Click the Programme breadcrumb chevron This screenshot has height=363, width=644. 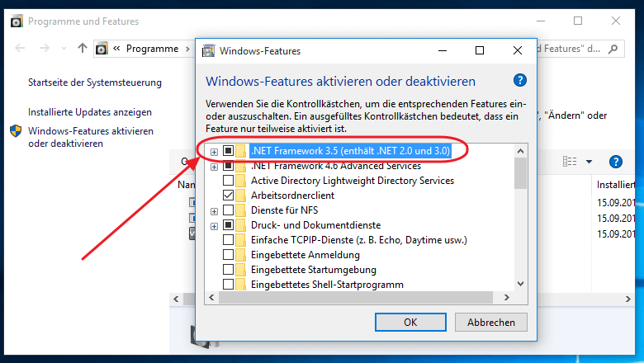187,49
